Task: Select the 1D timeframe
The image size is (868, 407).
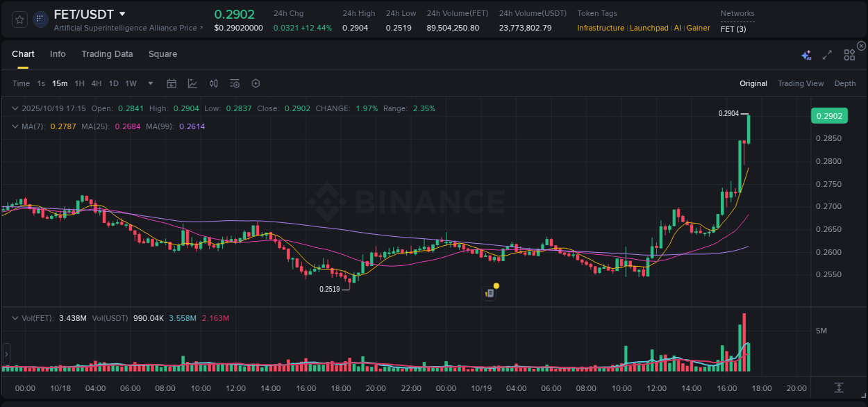Action: coord(113,83)
